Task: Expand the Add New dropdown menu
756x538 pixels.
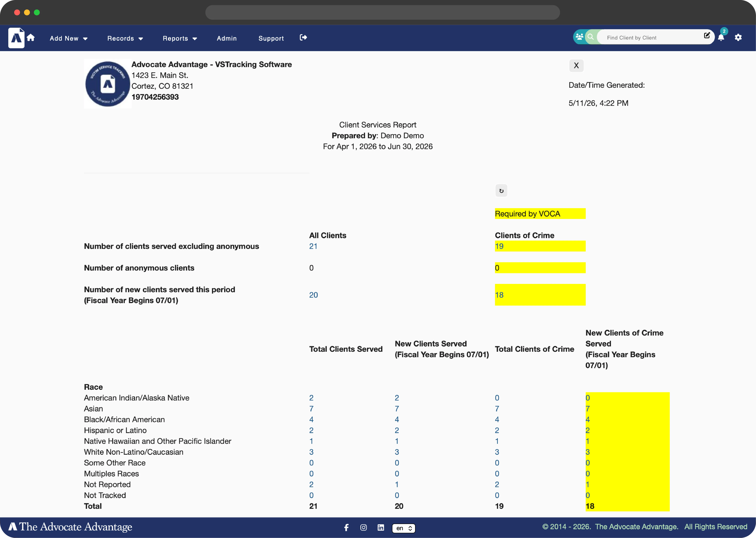Action: point(69,38)
